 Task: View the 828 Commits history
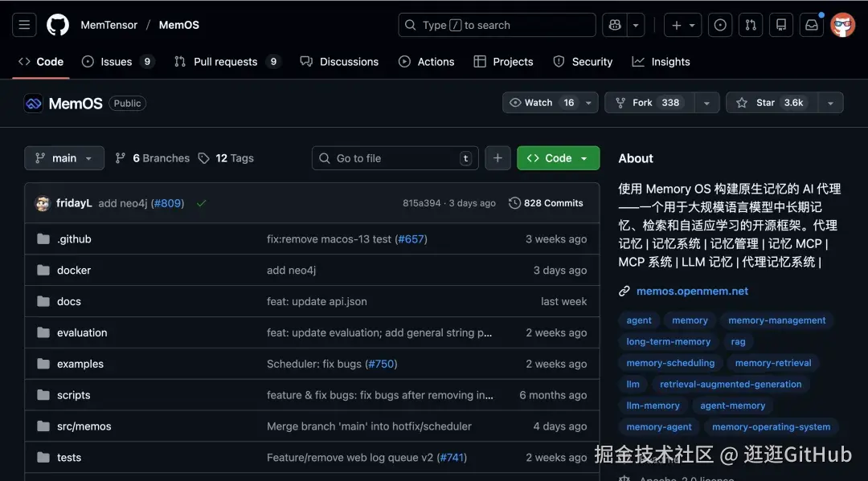[x=546, y=203]
